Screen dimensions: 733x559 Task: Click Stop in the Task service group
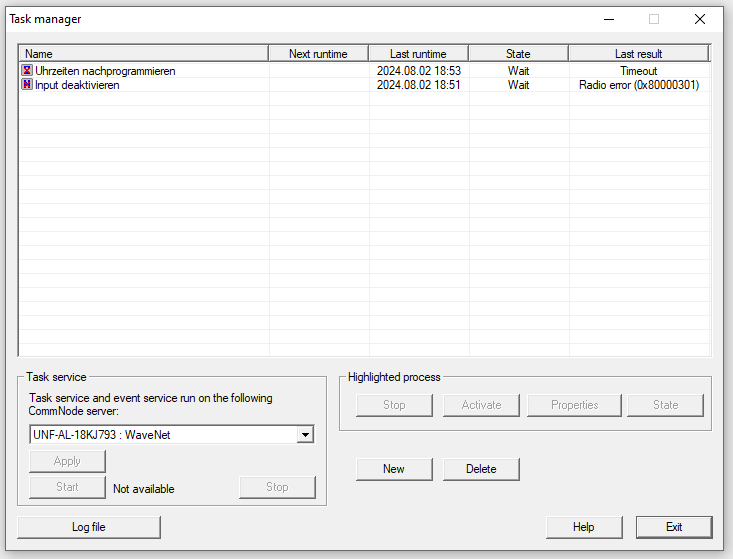click(x=277, y=487)
